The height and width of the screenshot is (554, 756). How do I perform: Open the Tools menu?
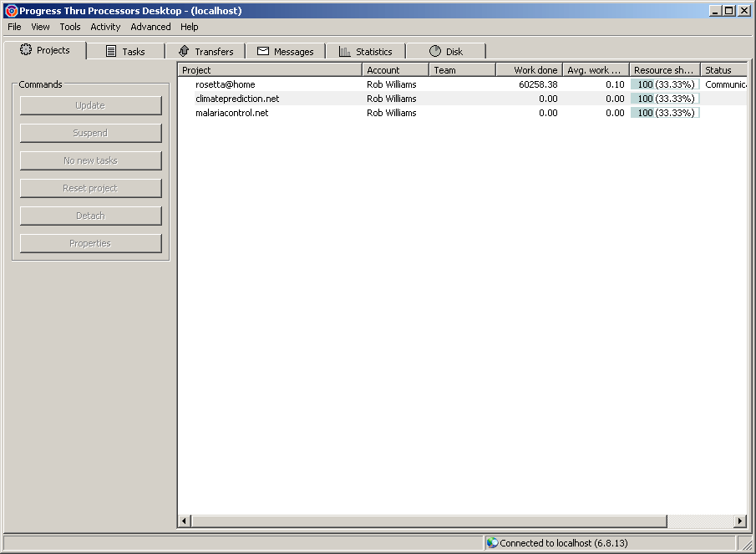pyautogui.click(x=70, y=27)
